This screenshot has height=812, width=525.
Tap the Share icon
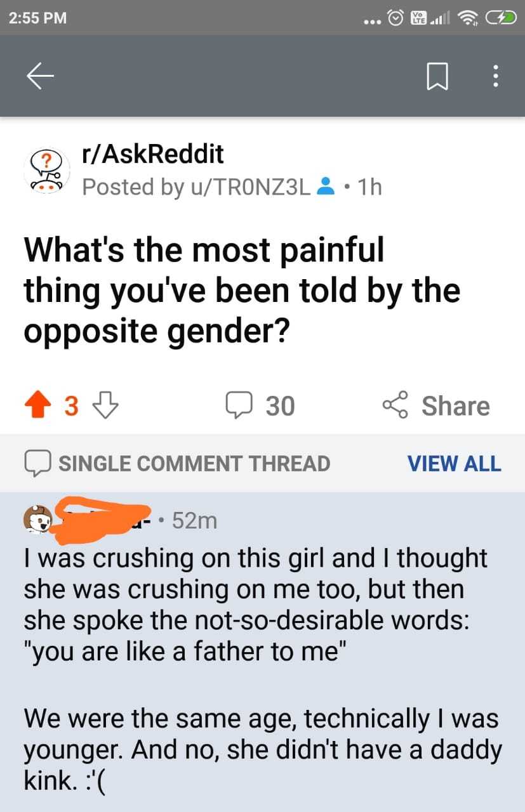(397, 405)
